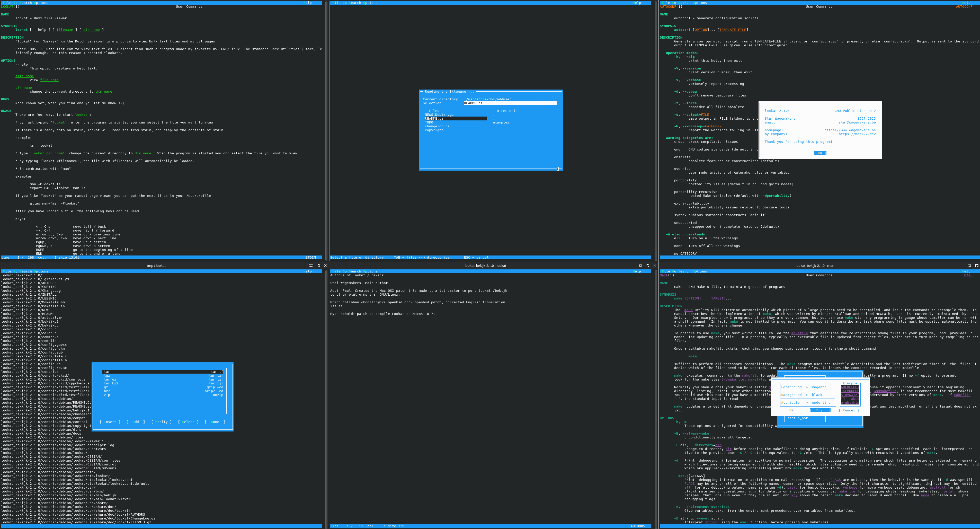980x529 pixels.
Task: Maximize the 'tmp : lookat' terminal pane
Action: coord(311,266)
